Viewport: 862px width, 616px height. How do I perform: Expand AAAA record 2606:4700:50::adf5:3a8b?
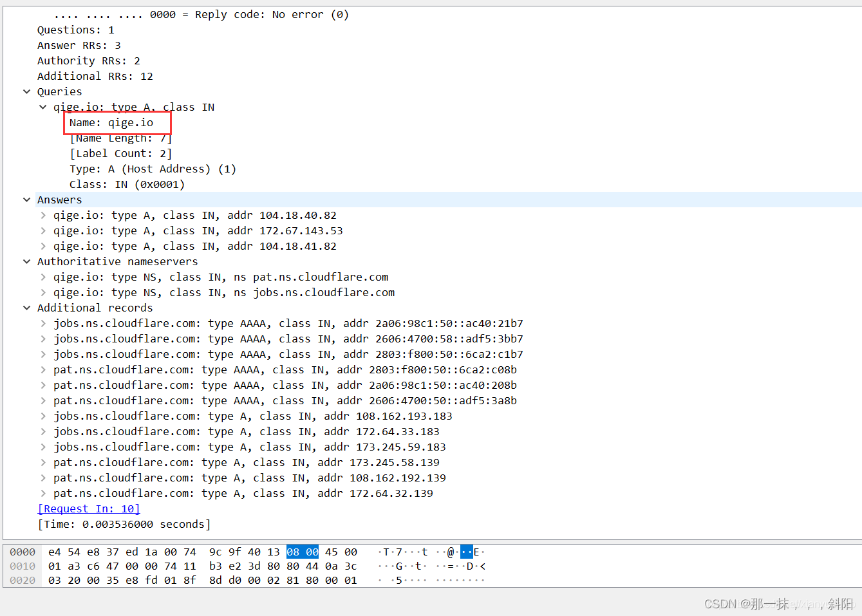[42, 400]
